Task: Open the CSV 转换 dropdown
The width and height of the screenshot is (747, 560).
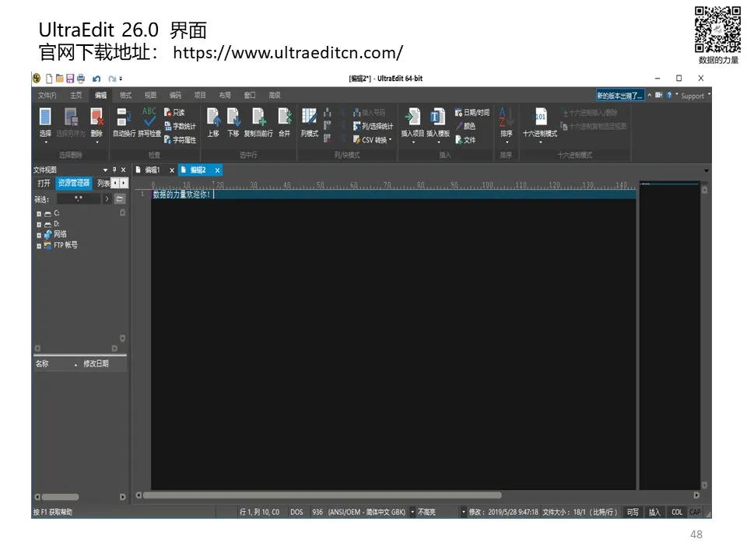Action: click(373, 140)
